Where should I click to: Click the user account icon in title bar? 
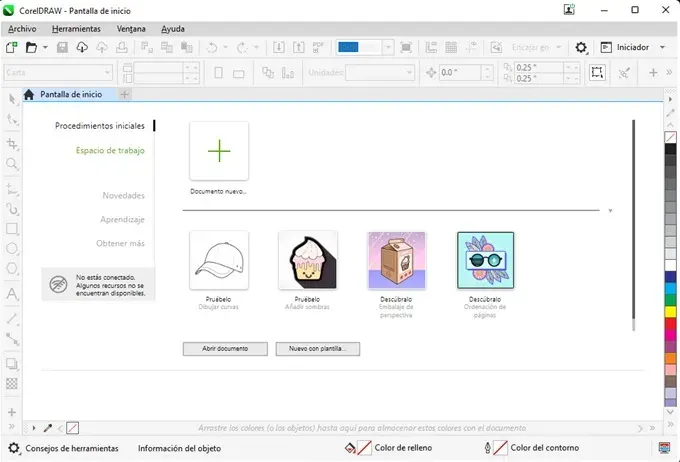pyautogui.click(x=569, y=10)
